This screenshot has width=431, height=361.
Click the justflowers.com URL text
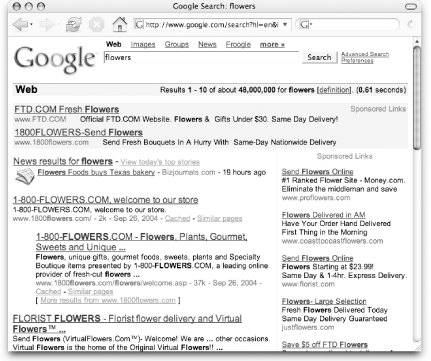[x=308, y=327]
